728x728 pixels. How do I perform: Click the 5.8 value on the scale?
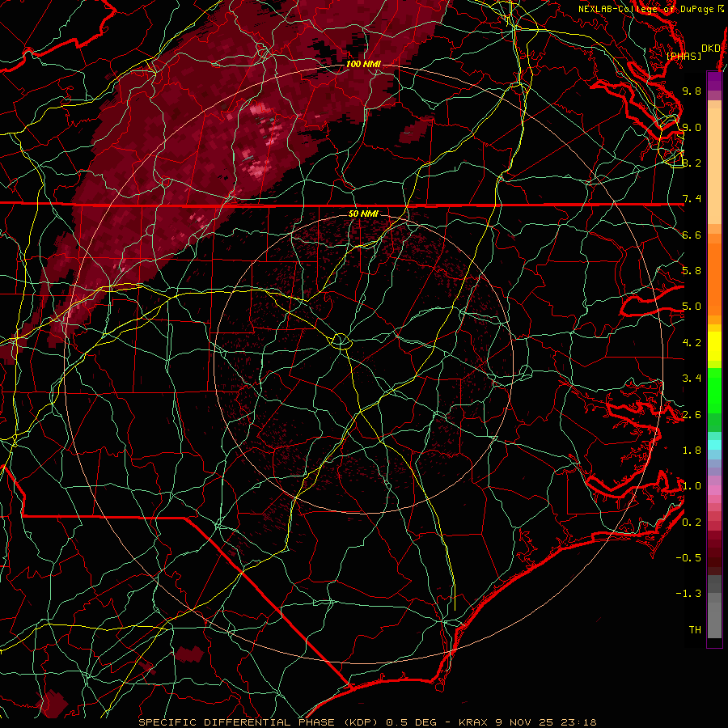point(692,271)
